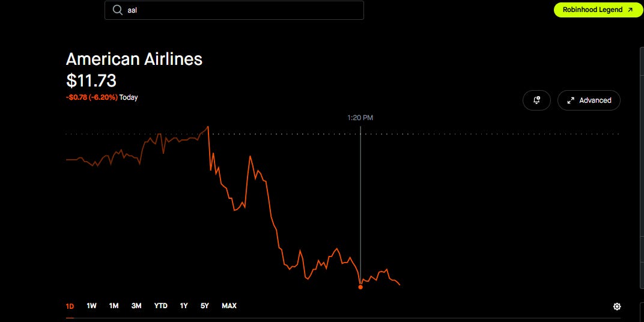Viewport: 644px width, 322px height.
Task: Switch chart to 1Y range
Action: click(x=184, y=306)
